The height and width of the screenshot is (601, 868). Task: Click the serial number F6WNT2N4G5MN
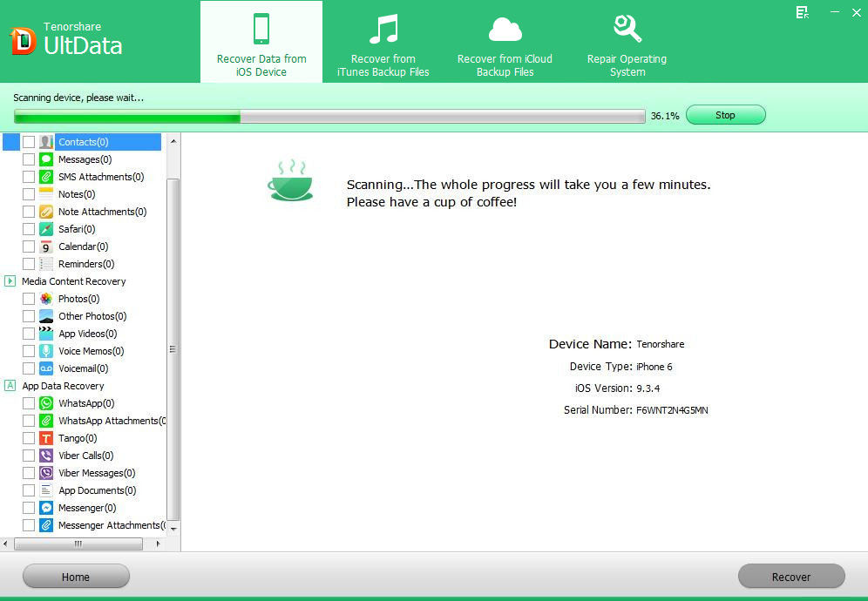coord(672,410)
